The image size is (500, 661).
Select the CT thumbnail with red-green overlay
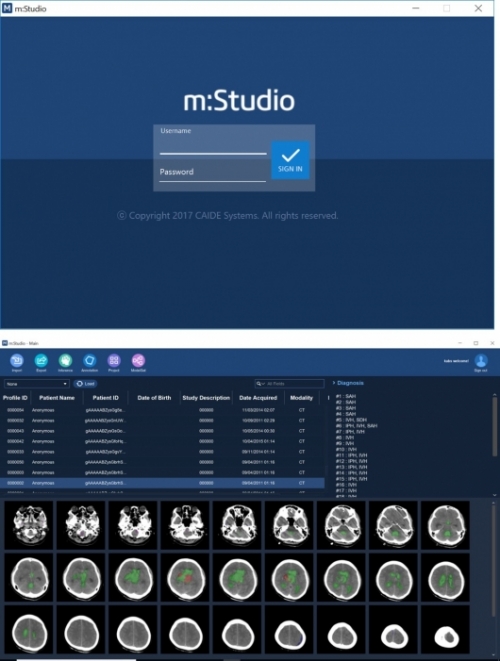(185, 577)
